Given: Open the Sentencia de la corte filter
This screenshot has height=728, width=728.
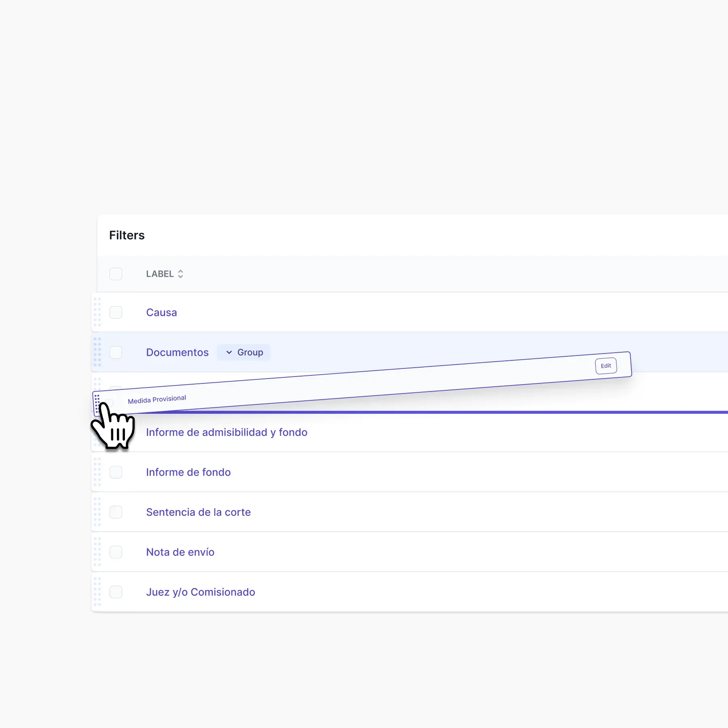Looking at the screenshot, I should [x=198, y=512].
